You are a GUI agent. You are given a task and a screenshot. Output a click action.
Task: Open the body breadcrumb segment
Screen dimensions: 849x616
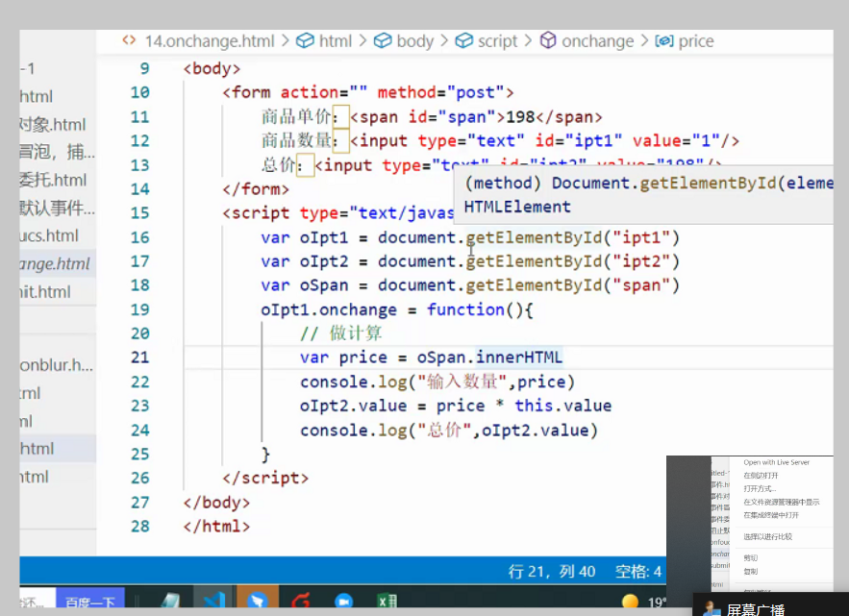[414, 41]
